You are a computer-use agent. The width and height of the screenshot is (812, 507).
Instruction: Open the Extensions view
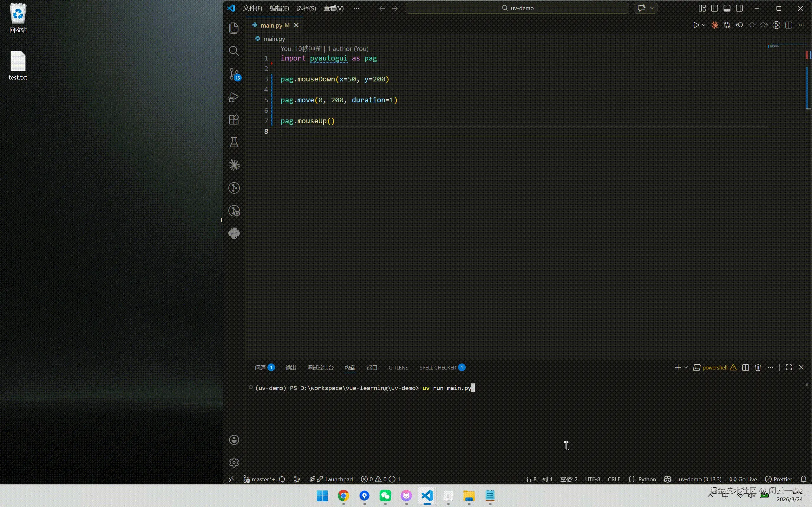click(234, 120)
